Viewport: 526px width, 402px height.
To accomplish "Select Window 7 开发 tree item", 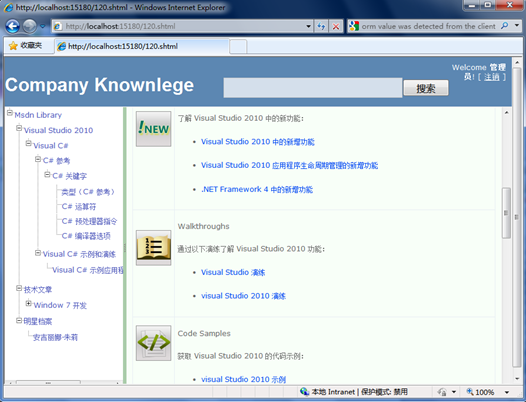I will (60, 305).
